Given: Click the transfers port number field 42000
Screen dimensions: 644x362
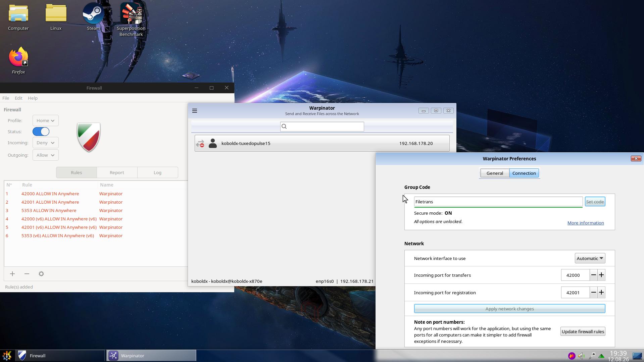Looking at the screenshot, I should 575,275.
